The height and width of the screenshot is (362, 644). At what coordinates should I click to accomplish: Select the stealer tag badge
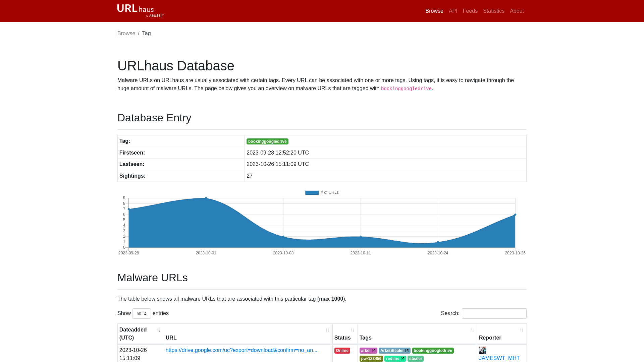pos(415,359)
